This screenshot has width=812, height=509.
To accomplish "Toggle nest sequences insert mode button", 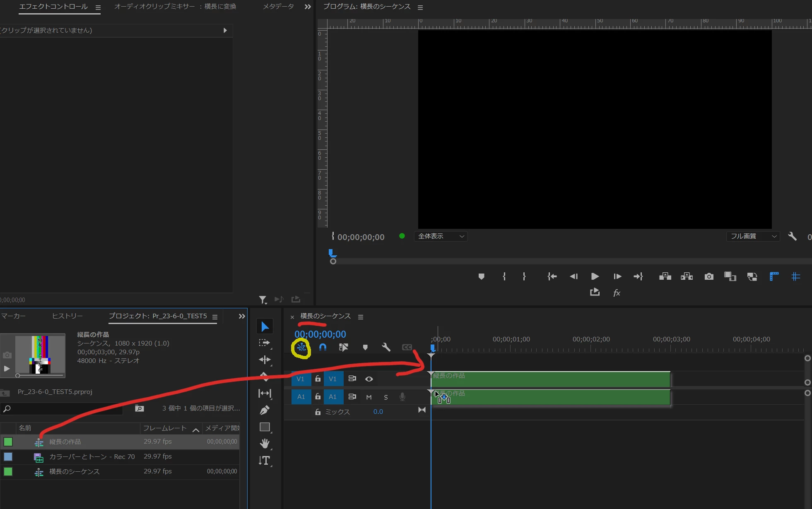I will (x=301, y=347).
